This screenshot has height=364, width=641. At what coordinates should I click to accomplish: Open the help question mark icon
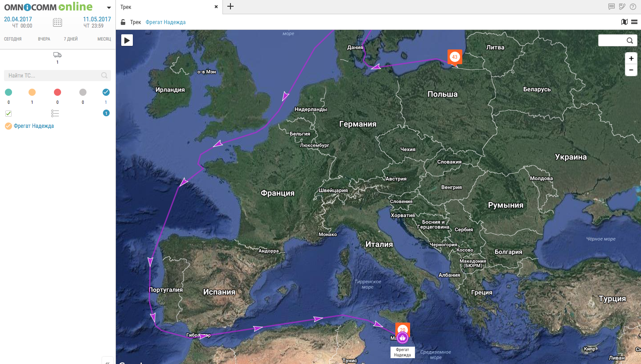click(633, 7)
